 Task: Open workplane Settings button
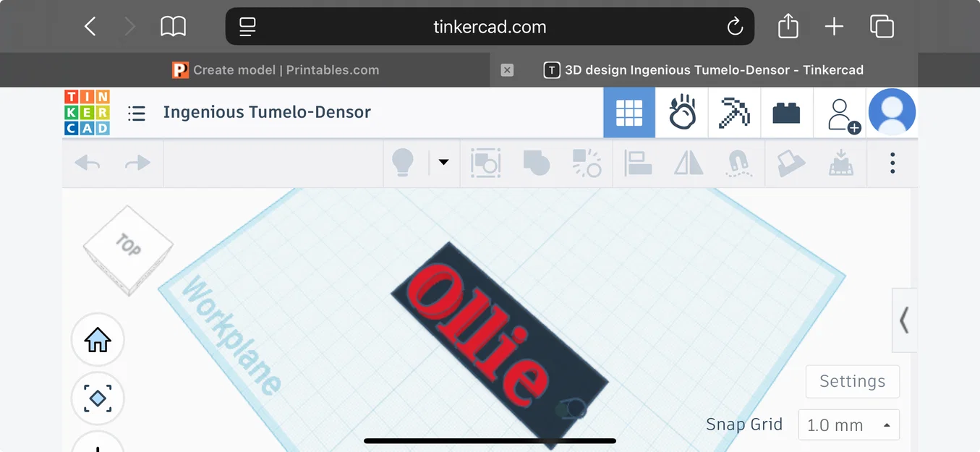point(853,381)
